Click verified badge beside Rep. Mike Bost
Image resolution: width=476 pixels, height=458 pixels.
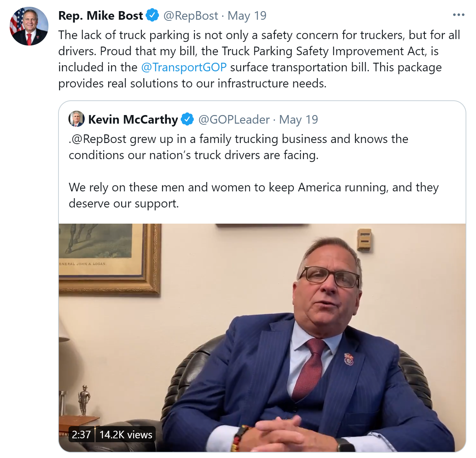152,15
